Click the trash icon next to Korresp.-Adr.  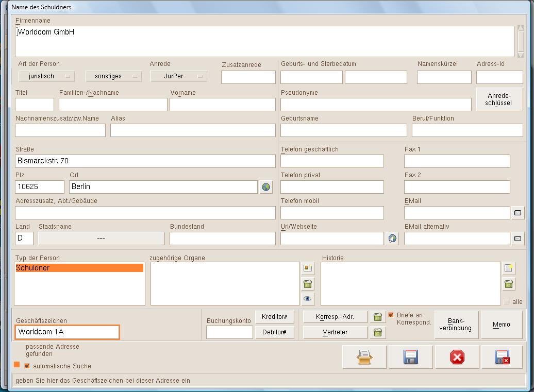(x=378, y=317)
